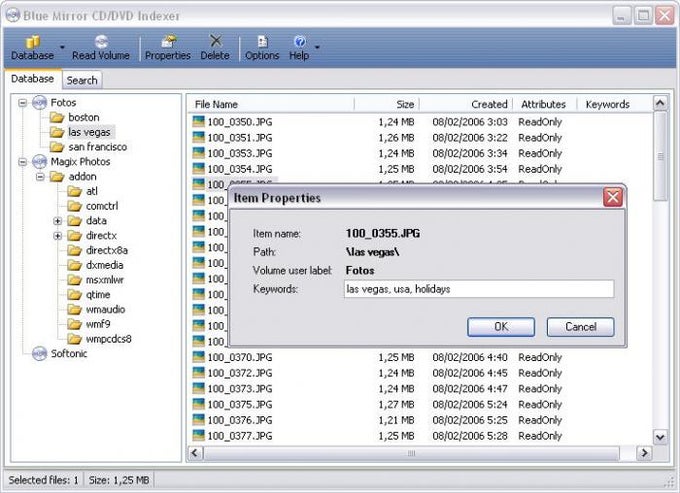
Task: Click the horizontal scrollbar thumb
Action: click(x=412, y=453)
